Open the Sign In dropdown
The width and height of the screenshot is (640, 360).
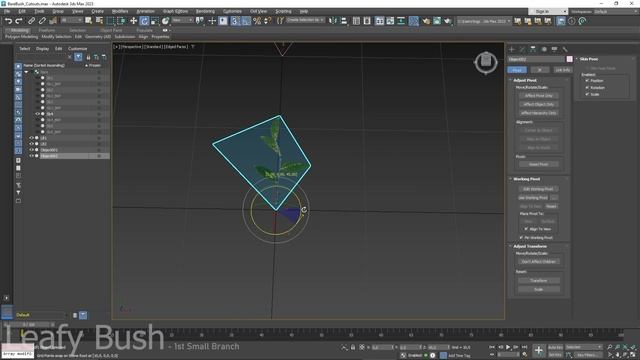click(548, 11)
